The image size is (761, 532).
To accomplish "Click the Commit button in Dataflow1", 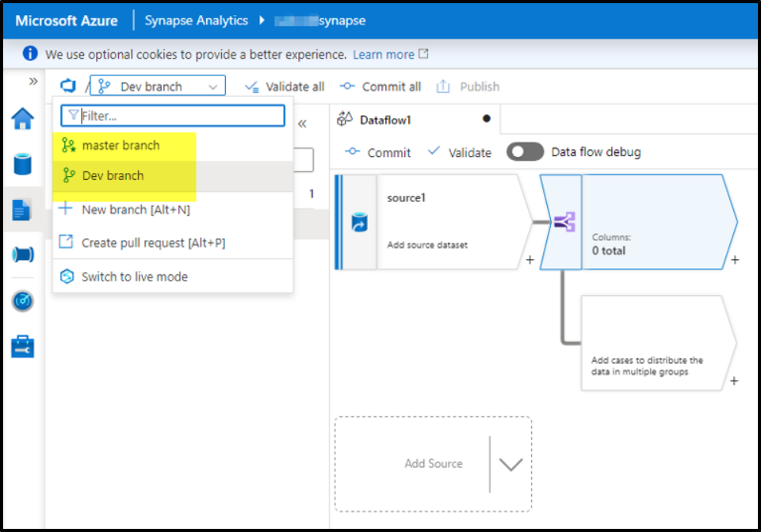I will click(377, 152).
